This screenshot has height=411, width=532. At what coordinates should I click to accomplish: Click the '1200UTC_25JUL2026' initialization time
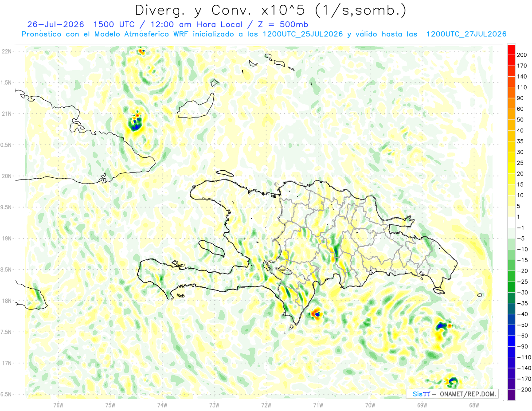tap(302, 34)
